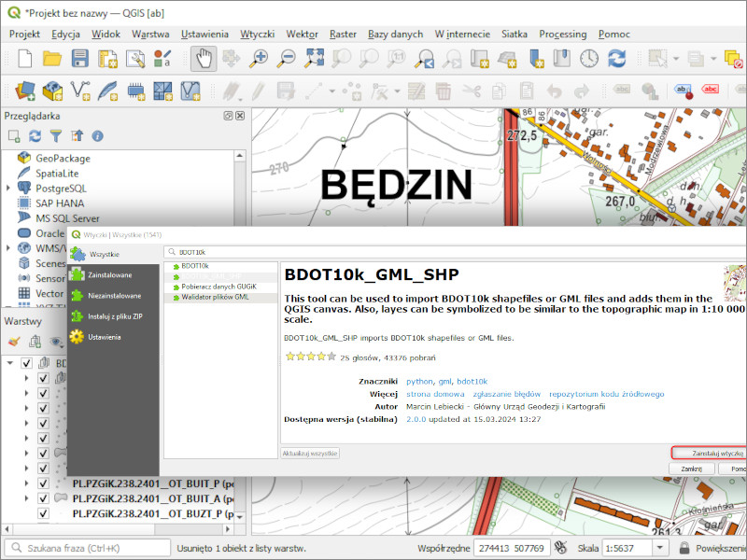747x560 pixels.
Task: Open repozytorium kodu źródłowego link
Action: (606, 394)
